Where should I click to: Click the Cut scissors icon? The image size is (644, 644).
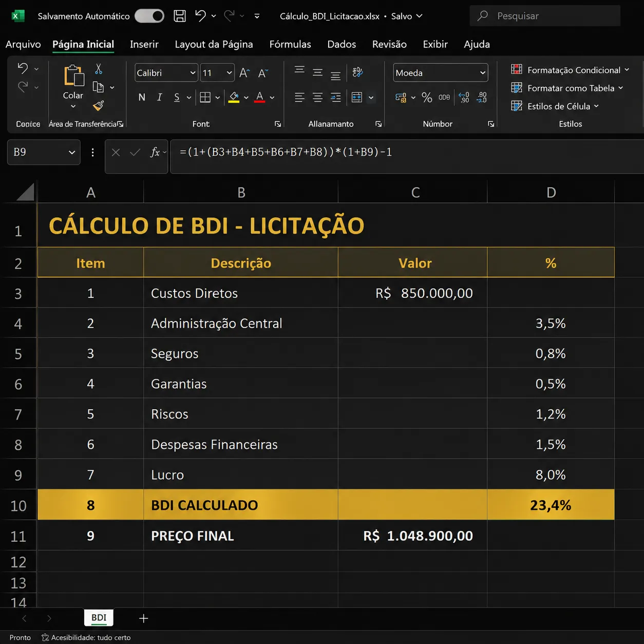tap(99, 69)
